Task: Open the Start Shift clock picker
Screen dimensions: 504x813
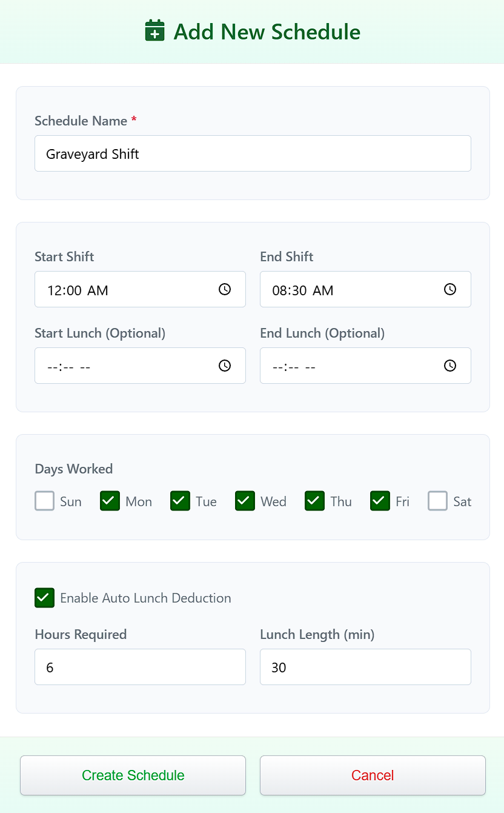Action: point(224,289)
